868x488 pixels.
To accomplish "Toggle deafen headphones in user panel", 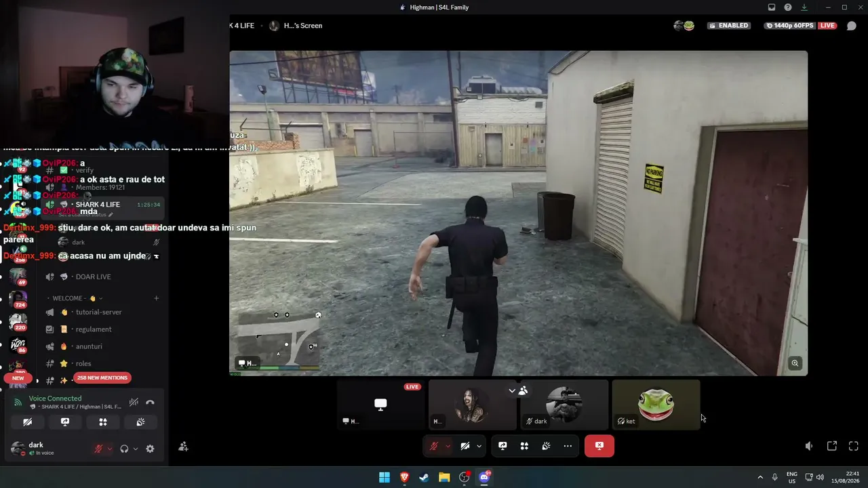I will 124,449.
